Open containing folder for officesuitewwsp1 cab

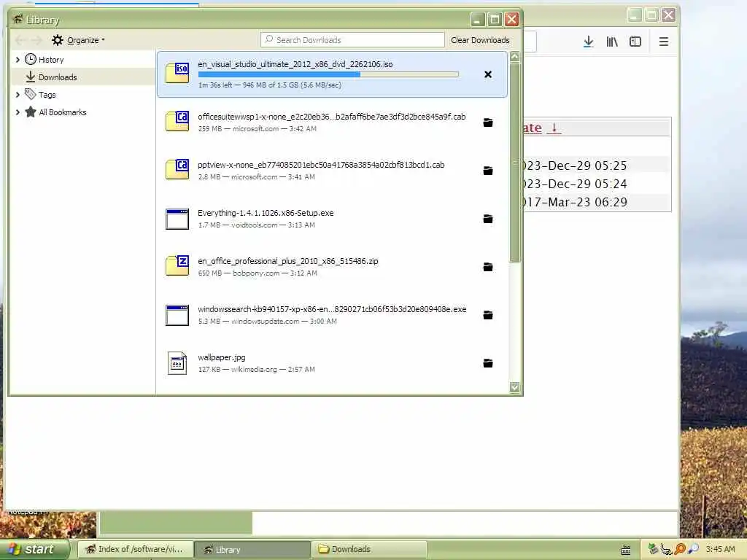pyautogui.click(x=488, y=122)
